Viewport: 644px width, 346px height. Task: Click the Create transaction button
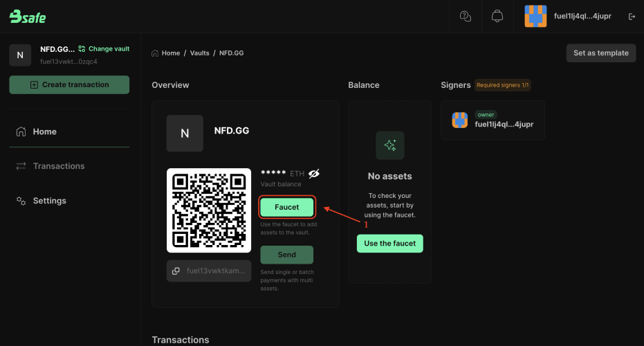tap(69, 84)
